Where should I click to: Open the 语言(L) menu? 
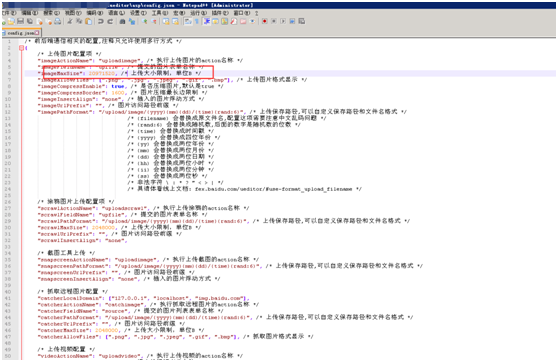pyautogui.click(x=117, y=13)
